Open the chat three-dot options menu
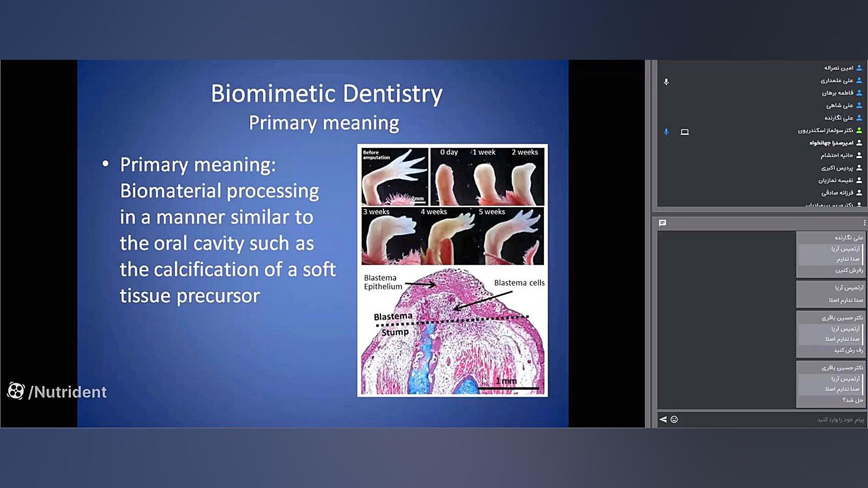 coord(864,223)
